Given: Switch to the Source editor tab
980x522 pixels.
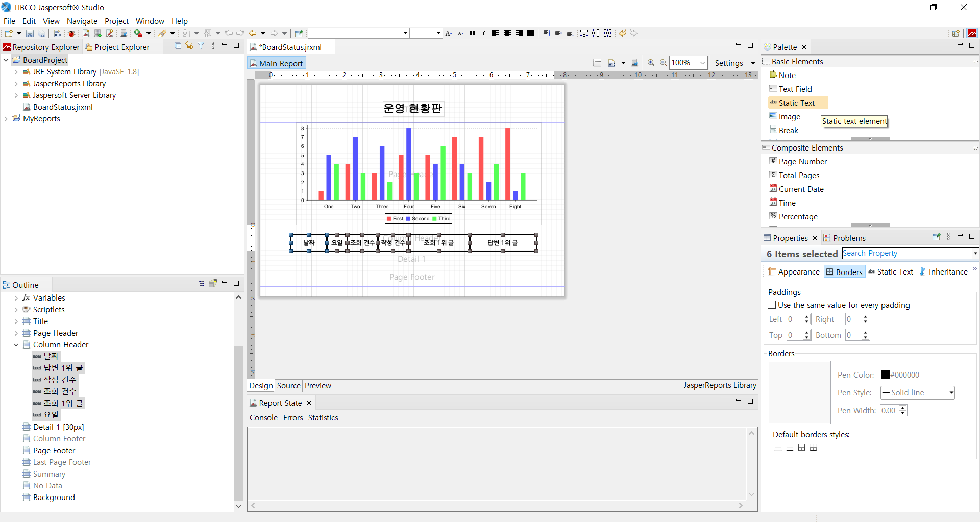Looking at the screenshot, I should pyautogui.click(x=288, y=386).
